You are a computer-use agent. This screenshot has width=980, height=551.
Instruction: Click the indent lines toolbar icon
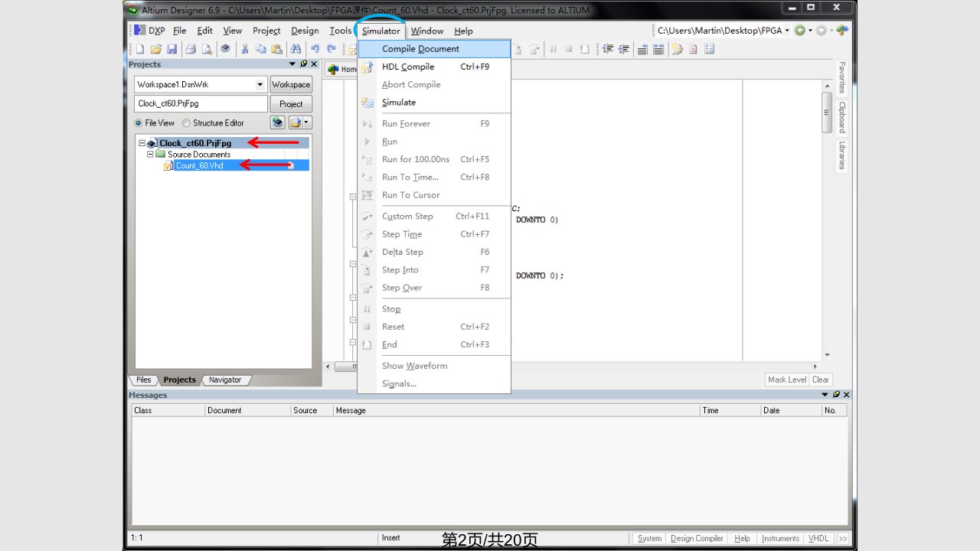[x=609, y=49]
